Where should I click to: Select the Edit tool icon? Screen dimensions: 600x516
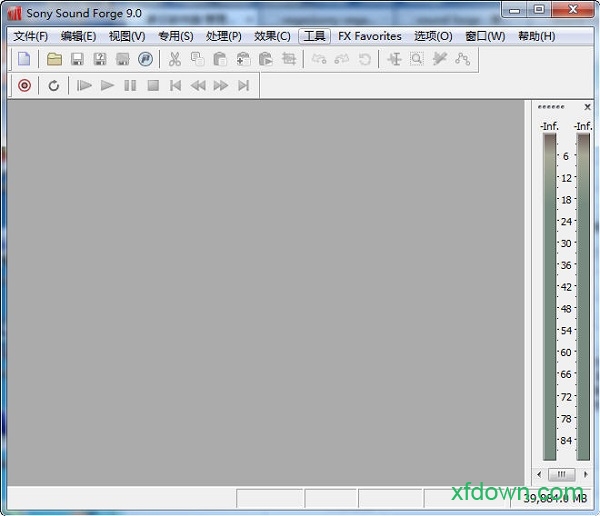(x=394, y=59)
